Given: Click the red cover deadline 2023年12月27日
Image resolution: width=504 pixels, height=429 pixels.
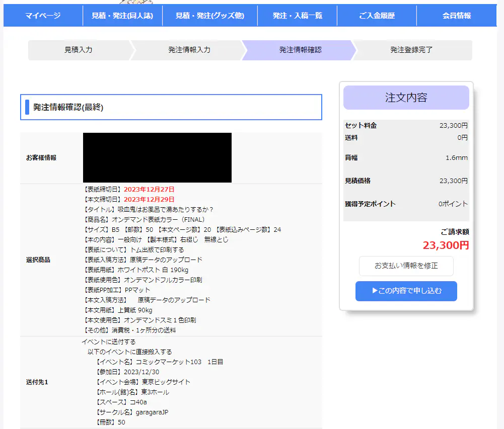Looking at the screenshot, I should click(149, 190).
